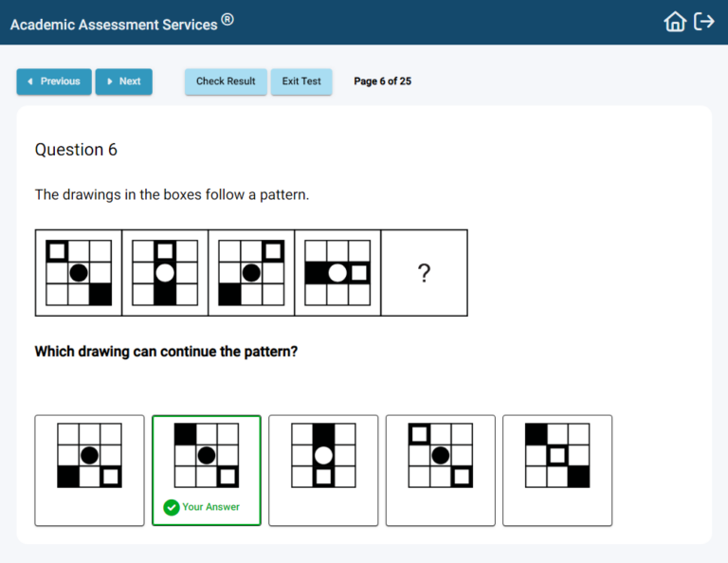Screen dimensions: 728x563
Task: Go to the Previous question
Action: [x=54, y=82]
